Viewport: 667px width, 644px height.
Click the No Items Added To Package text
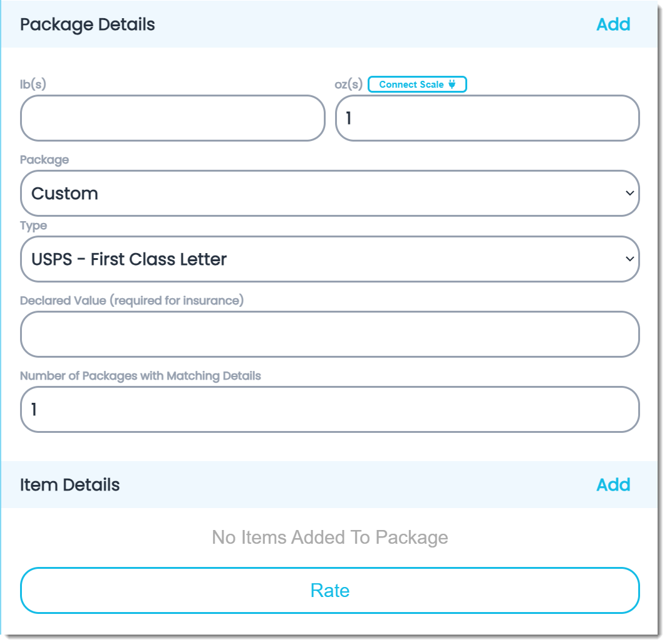tap(330, 538)
